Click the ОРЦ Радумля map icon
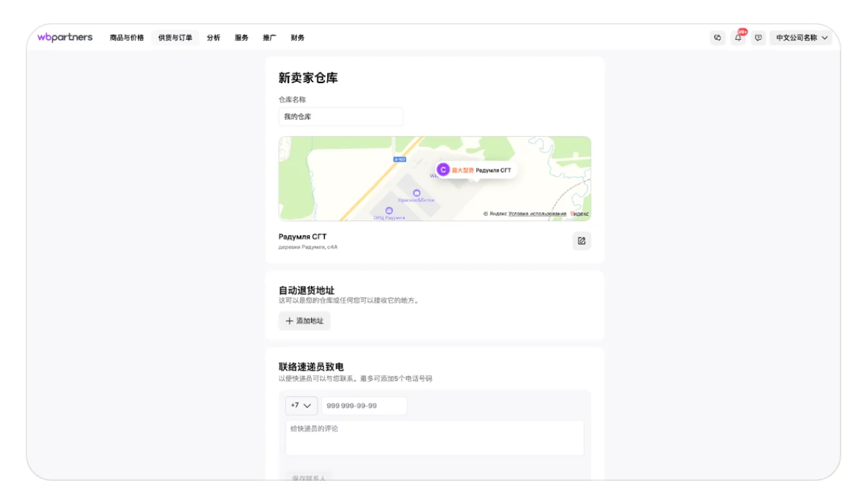The height and width of the screenshot is (504, 867). pyautogui.click(x=389, y=211)
